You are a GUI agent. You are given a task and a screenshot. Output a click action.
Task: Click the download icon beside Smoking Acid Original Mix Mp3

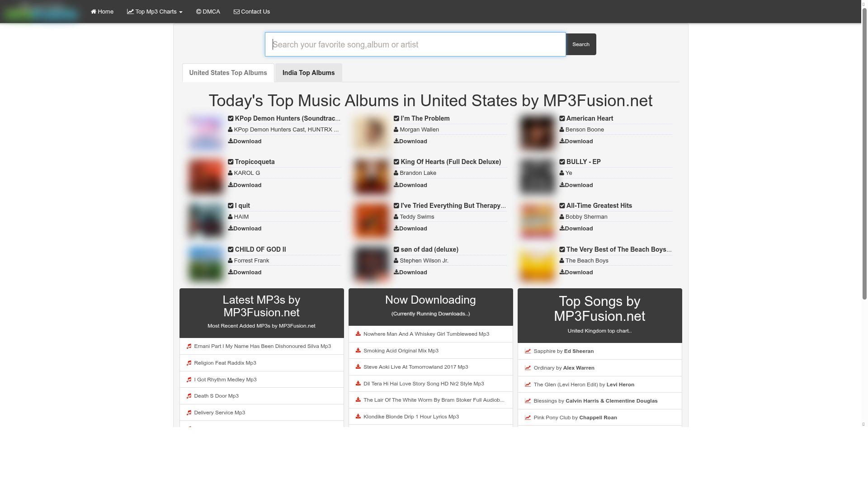click(x=358, y=350)
